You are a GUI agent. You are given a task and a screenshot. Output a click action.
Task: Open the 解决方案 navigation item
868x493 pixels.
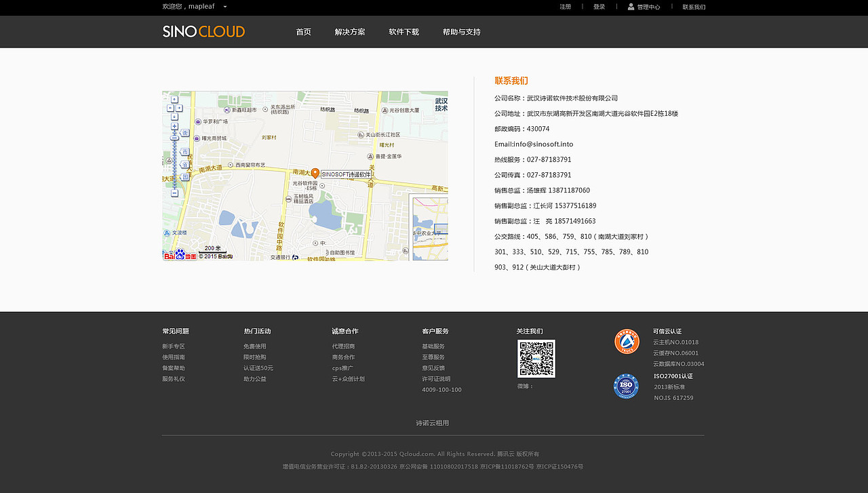point(350,32)
